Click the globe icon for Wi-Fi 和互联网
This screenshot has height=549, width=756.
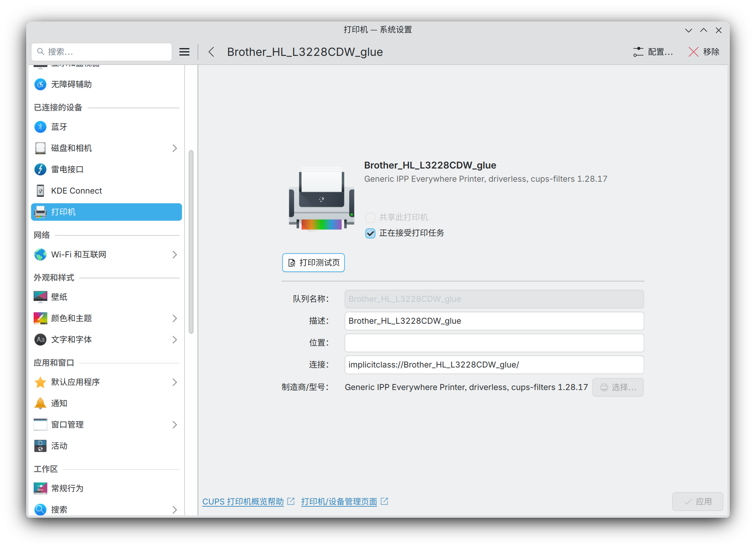[40, 255]
